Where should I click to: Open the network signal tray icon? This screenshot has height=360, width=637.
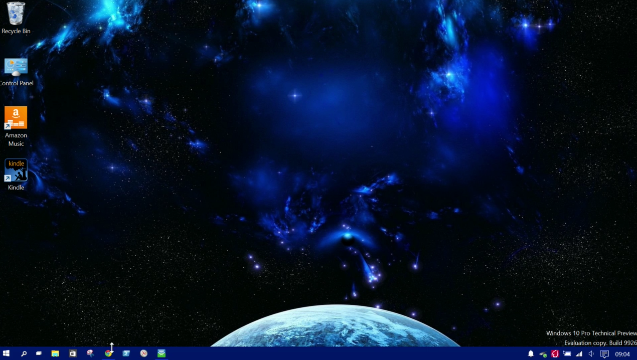pyautogui.click(x=579, y=354)
